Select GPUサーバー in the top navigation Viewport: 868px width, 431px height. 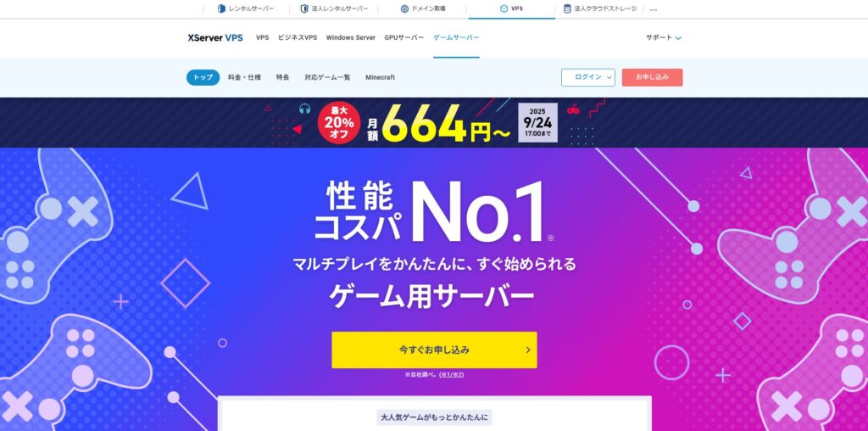[404, 37]
